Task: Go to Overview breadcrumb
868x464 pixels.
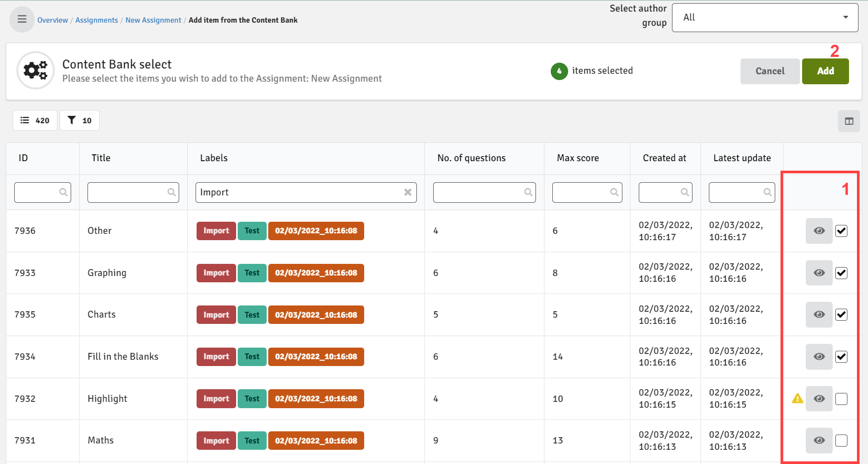Action: pos(53,20)
